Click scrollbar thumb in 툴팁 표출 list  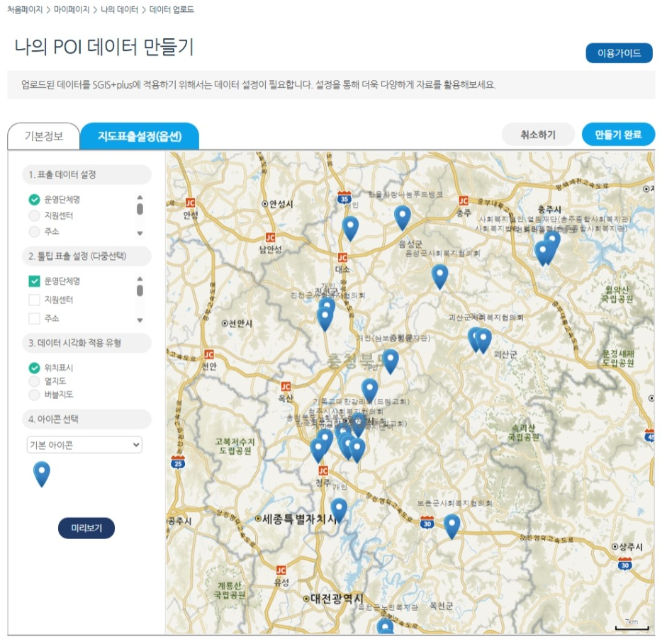click(x=140, y=290)
